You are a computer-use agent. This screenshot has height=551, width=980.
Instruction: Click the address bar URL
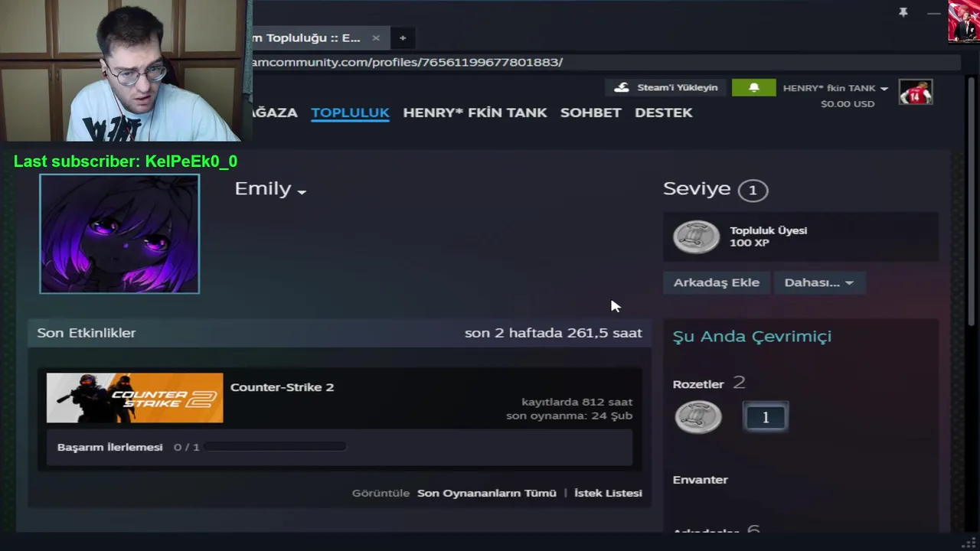coord(605,62)
